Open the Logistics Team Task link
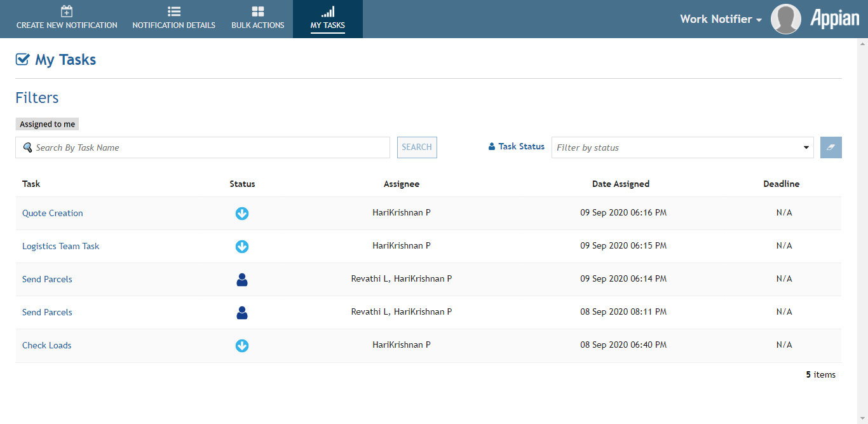 [x=60, y=247]
